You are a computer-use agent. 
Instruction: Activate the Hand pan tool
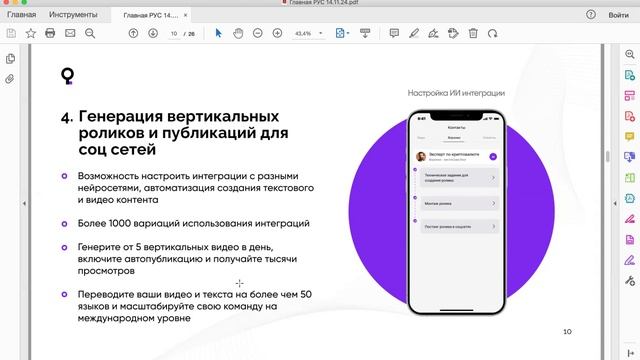click(x=238, y=33)
